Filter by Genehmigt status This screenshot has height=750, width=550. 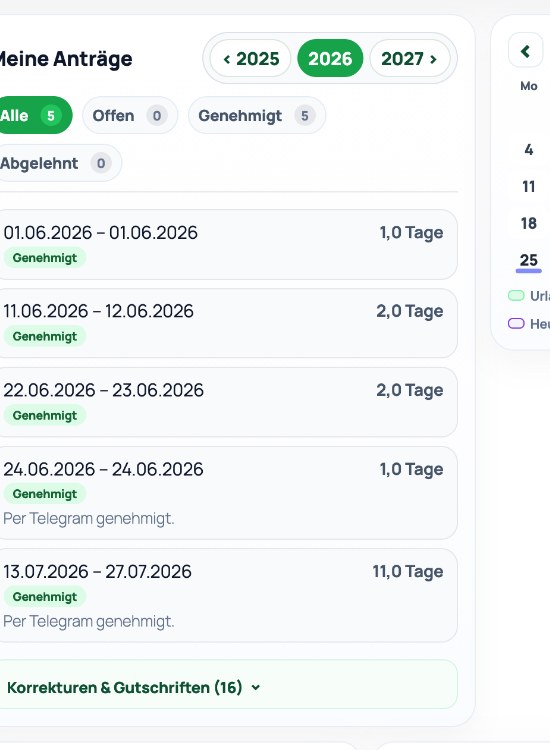coord(257,115)
